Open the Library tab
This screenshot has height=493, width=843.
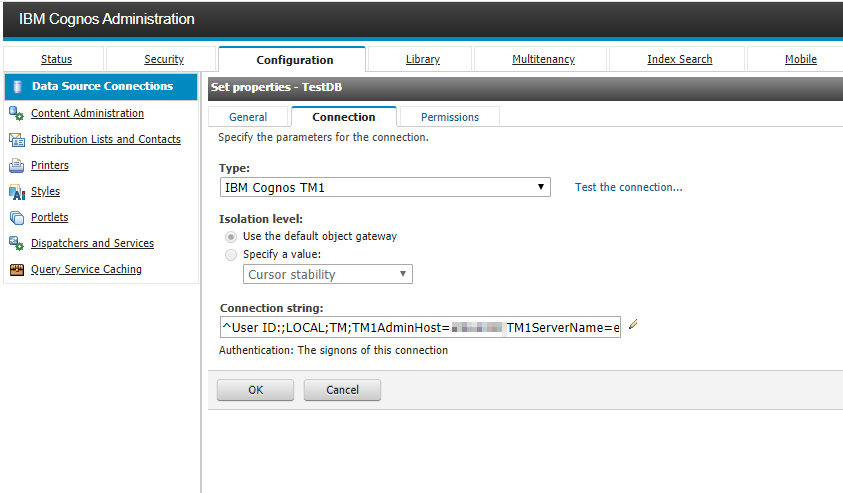tap(423, 59)
